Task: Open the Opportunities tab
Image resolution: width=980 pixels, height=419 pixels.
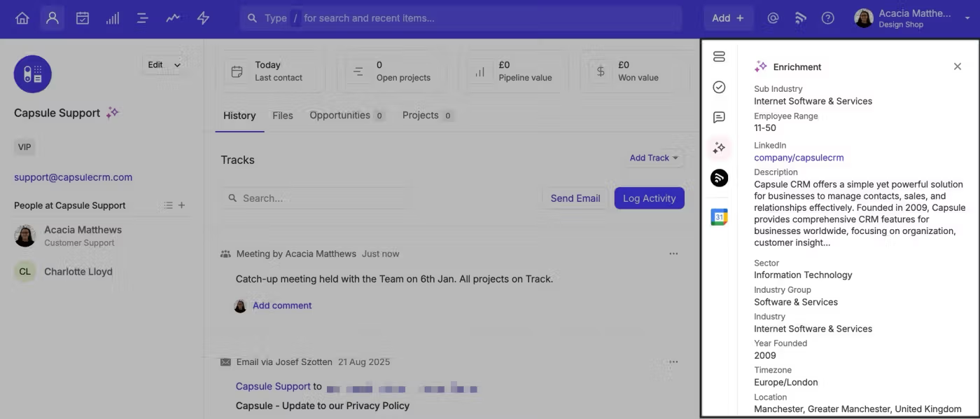Action: point(347,116)
